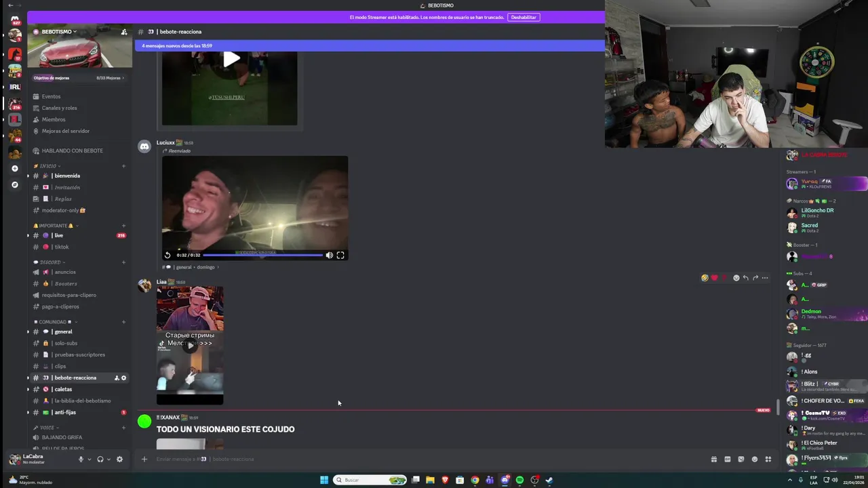Collapse the VOICE category

[46, 428]
